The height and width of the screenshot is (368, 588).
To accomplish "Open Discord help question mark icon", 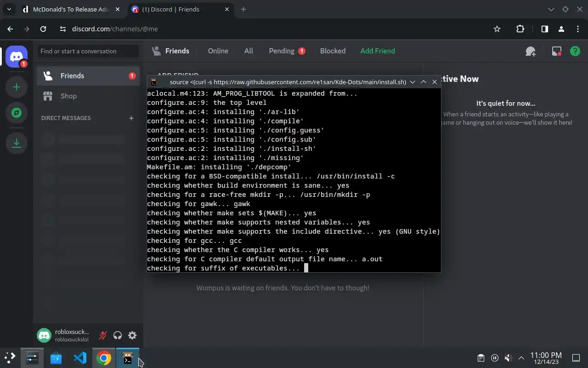I will [575, 51].
